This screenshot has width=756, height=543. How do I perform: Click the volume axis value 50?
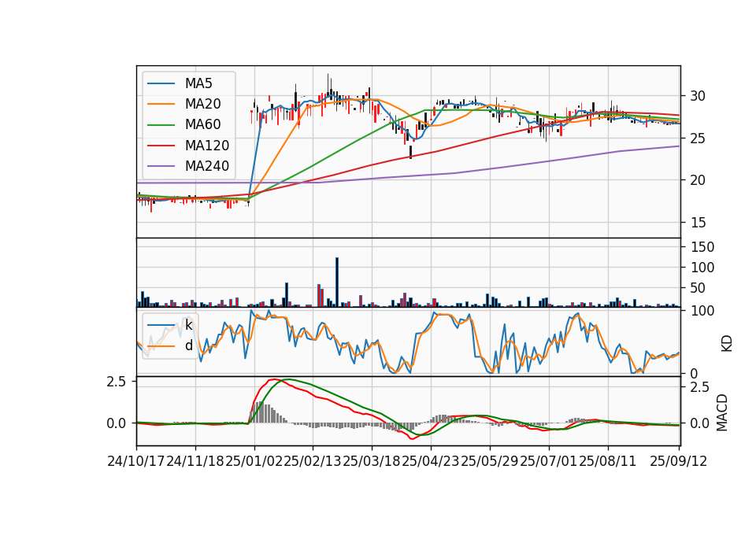click(697, 289)
